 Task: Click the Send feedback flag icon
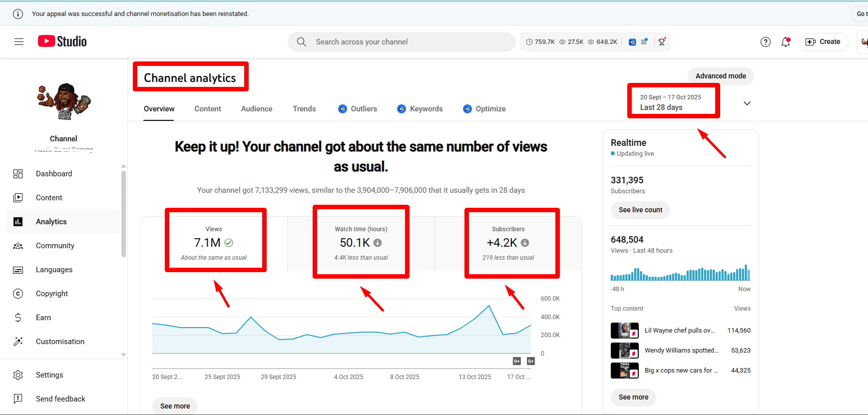click(x=18, y=399)
